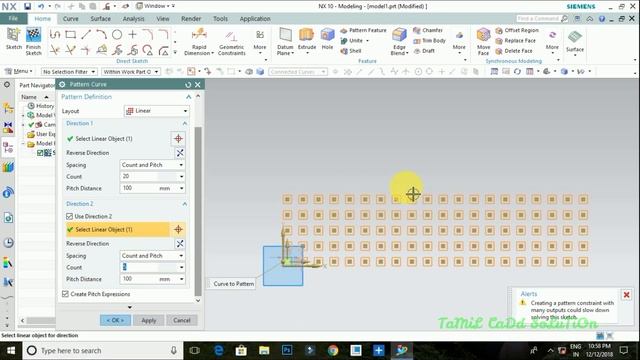
Task: Click the Delete Face command
Action: coord(513,51)
